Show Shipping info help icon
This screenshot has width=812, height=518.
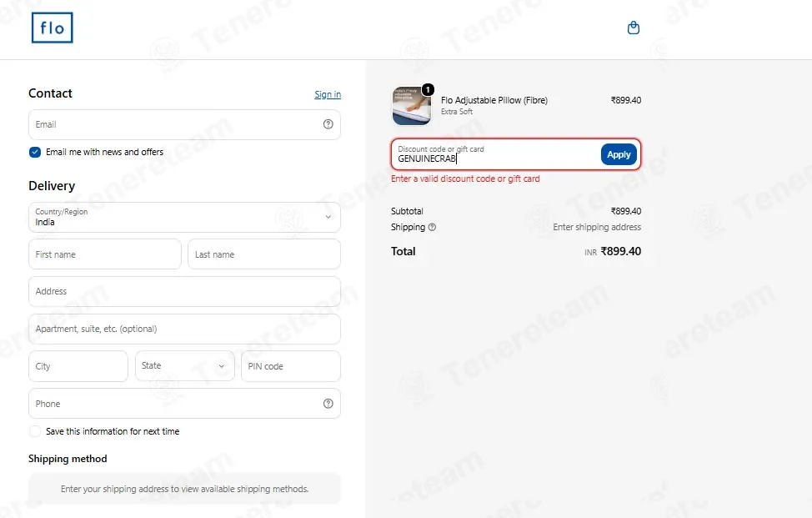point(432,227)
